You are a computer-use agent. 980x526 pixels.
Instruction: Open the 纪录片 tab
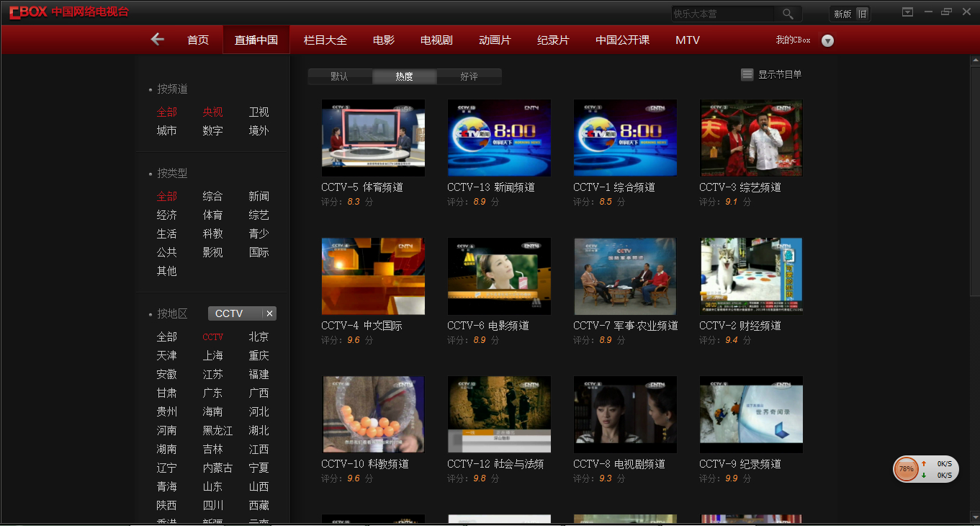[553, 40]
